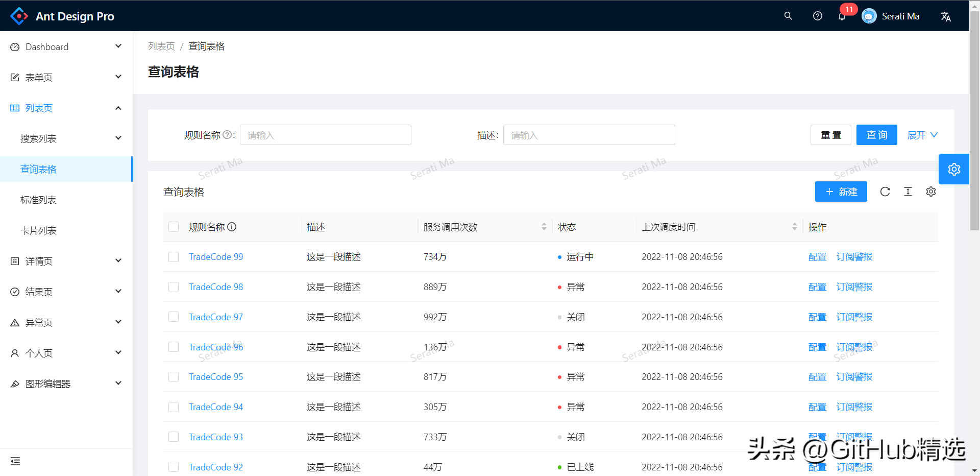This screenshot has width=980, height=476.
Task: View the info icon beside 规则名称 column header
Action: coord(232,227)
